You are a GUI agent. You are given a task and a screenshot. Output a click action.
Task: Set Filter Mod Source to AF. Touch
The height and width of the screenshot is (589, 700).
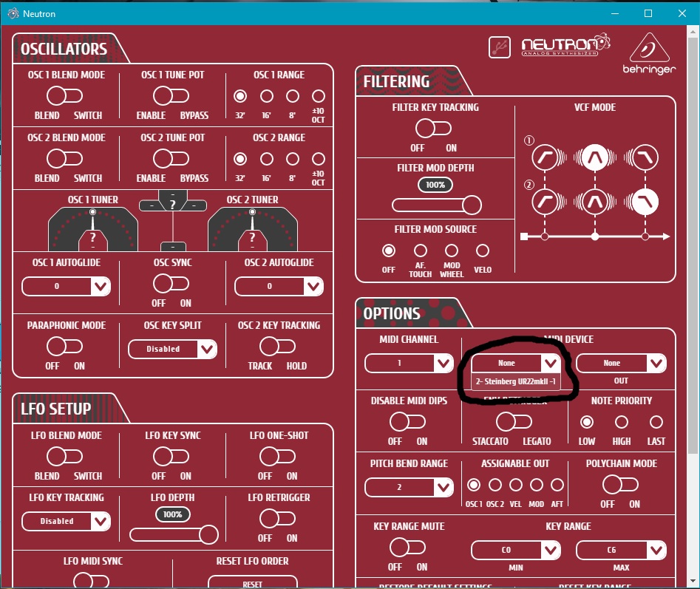(x=420, y=251)
